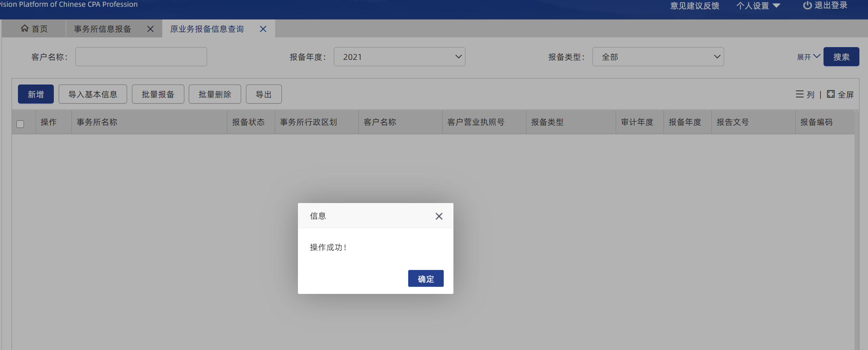Open the 报备类型 dropdown showing 全部
This screenshot has height=350, width=868.
658,57
